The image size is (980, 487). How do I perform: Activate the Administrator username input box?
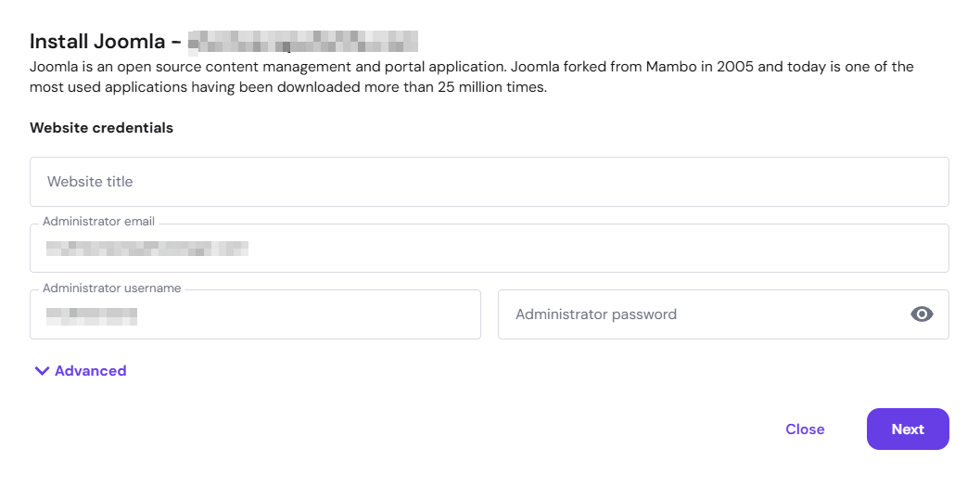click(255, 314)
